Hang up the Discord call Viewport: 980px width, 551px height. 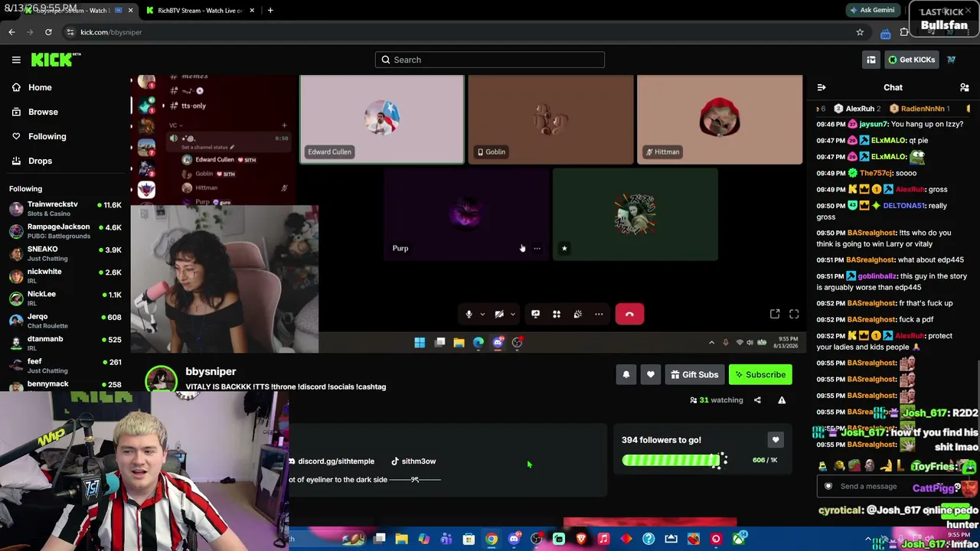pos(629,315)
